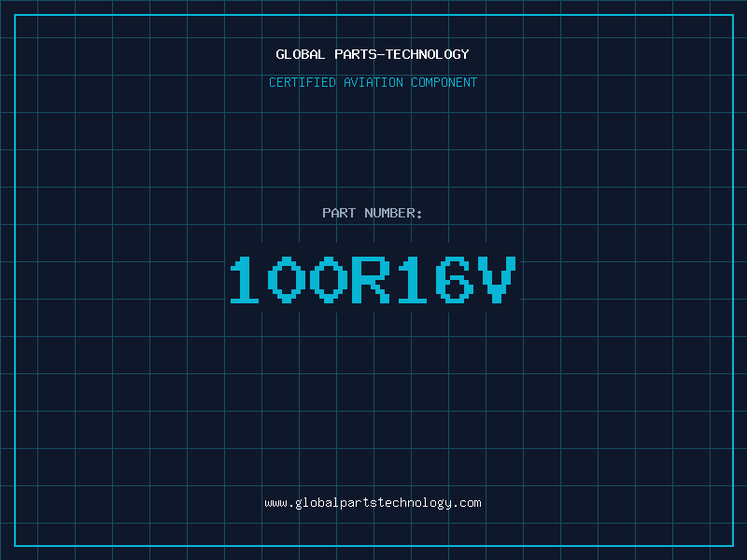
Task: Click the .com ending of the website address
Action: 467,503
